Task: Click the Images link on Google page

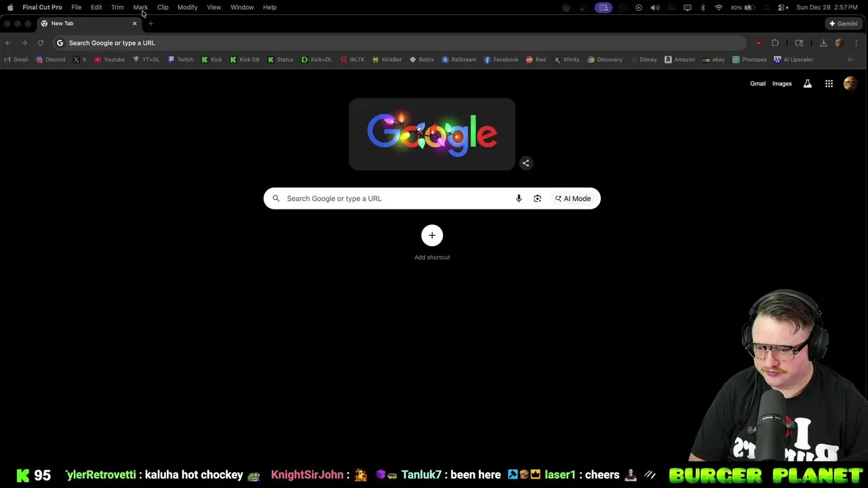Action: click(782, 84)
